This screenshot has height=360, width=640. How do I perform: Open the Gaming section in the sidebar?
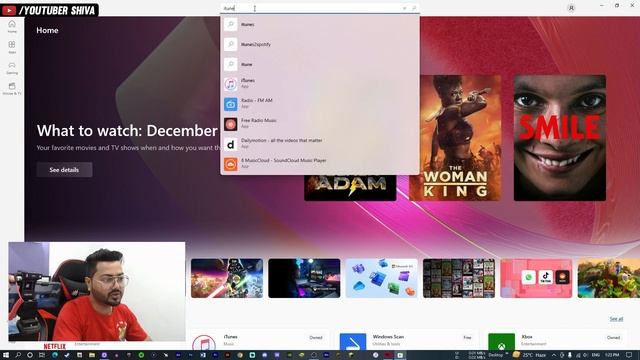coord(12,68)
